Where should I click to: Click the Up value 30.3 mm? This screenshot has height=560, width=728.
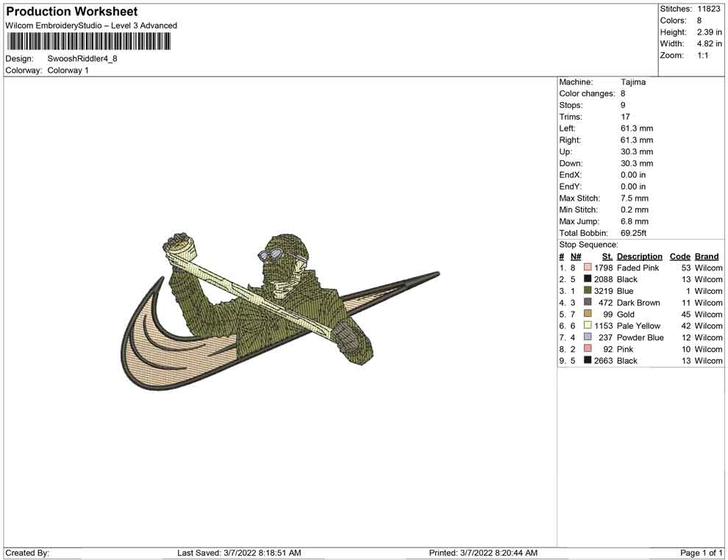tap(637, 151)
